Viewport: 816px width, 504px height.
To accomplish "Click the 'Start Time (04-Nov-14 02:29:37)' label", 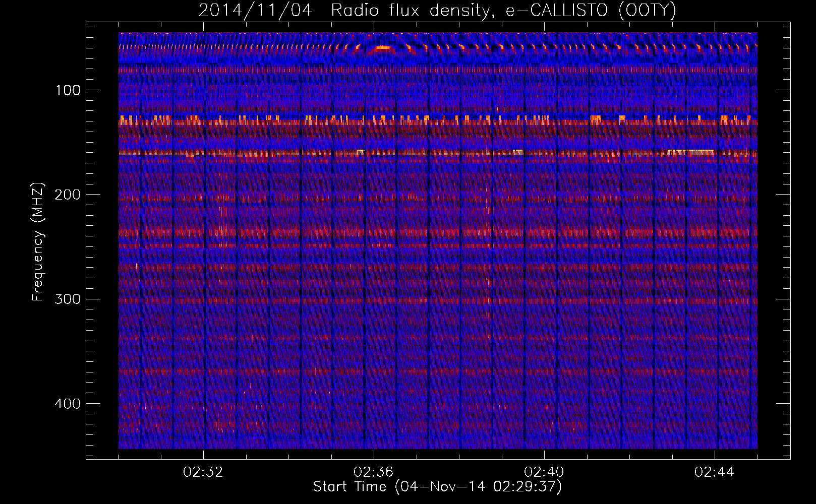I will click(x=437, y=487).
